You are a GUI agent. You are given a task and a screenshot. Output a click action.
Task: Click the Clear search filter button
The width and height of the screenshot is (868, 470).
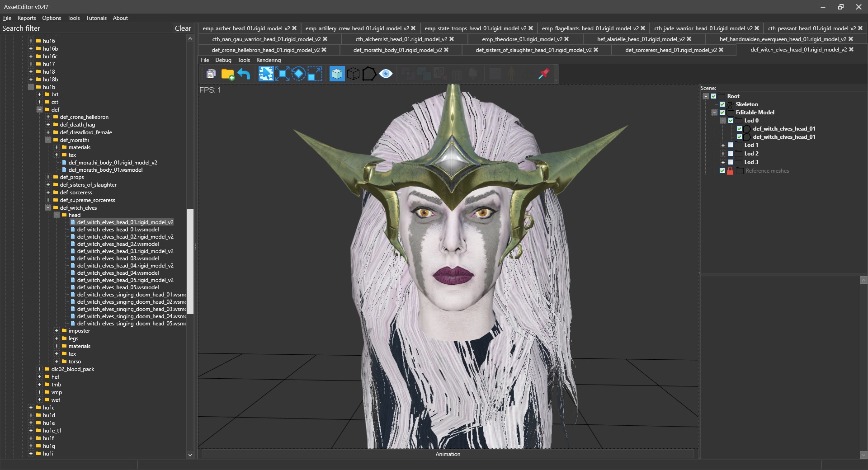pyautogui.click(x=183, y=28)
